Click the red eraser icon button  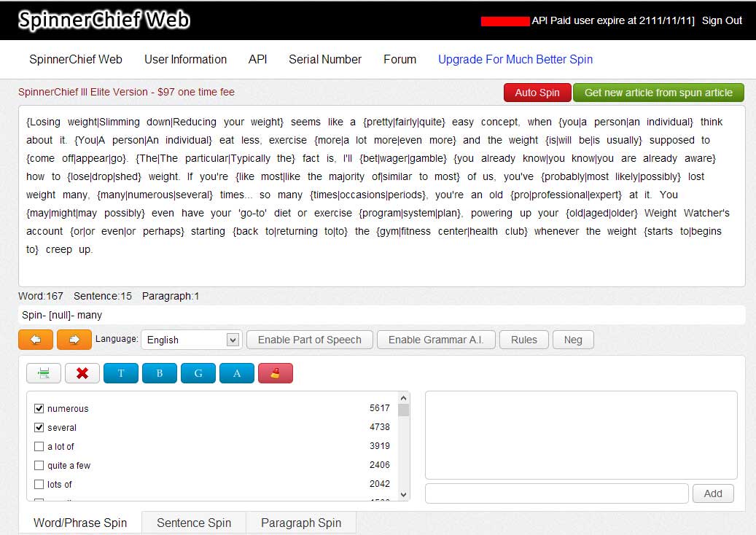tap(276, 373)
